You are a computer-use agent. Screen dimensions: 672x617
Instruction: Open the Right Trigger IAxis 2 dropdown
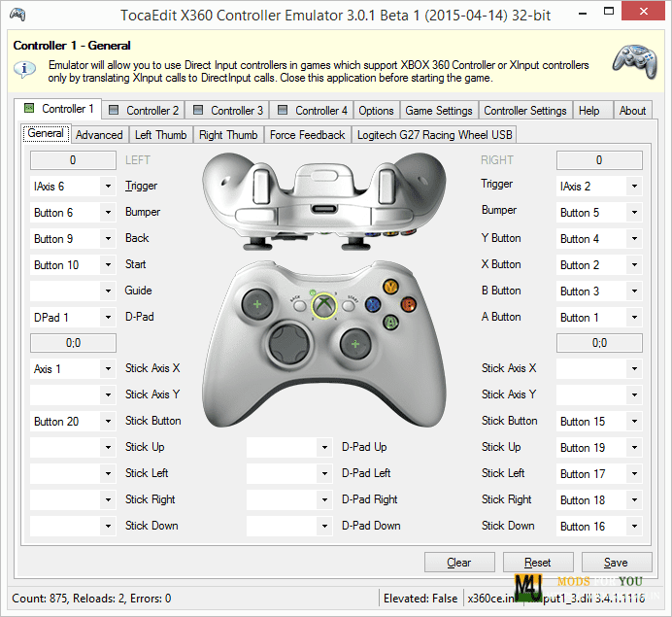(x=634, y=187)
